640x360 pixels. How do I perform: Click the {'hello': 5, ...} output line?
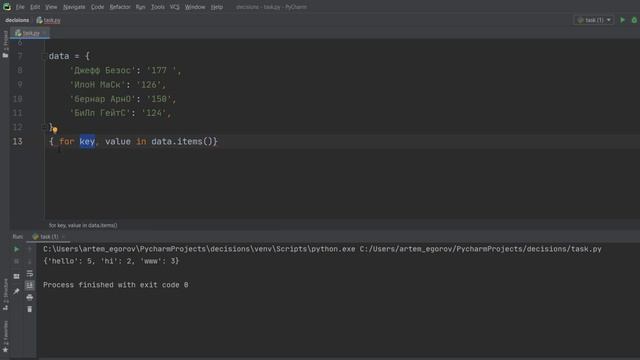coord(111,261)
